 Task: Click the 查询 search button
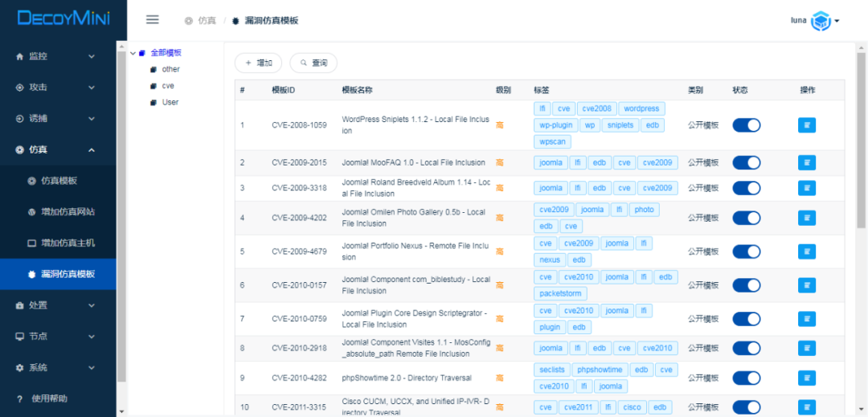pos(313,63)
